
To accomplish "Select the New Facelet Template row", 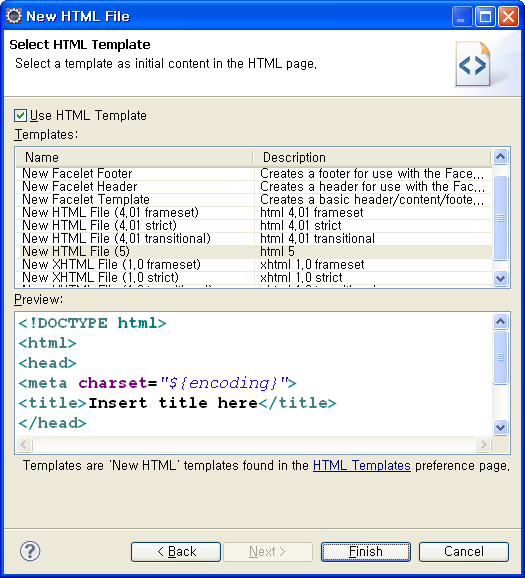I will tap(254, 199).
